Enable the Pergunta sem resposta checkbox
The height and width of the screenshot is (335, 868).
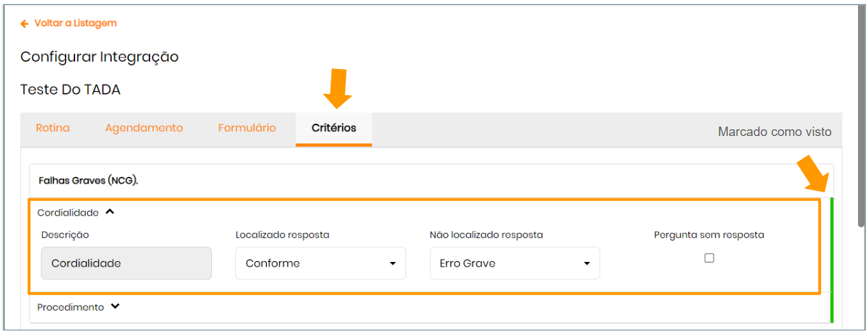pyautogui.click(x=709, y=258)
